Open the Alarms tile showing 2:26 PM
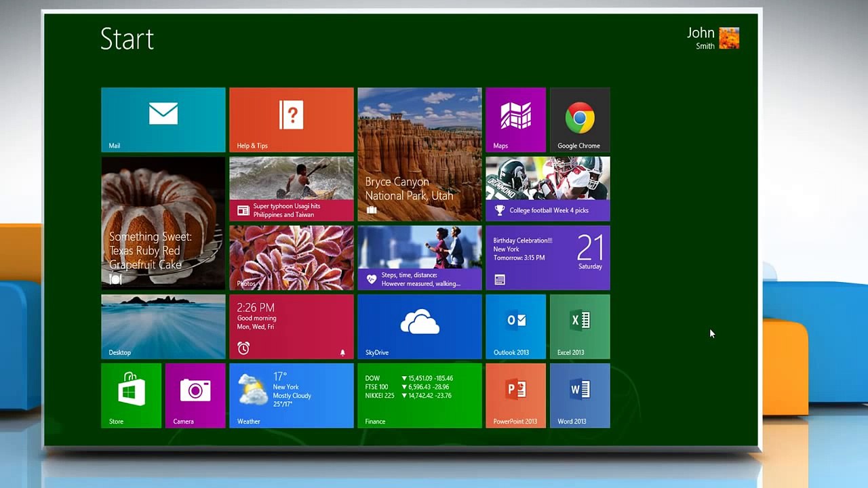Viewport: 868px width, 488px height. [x=291, y=327]
